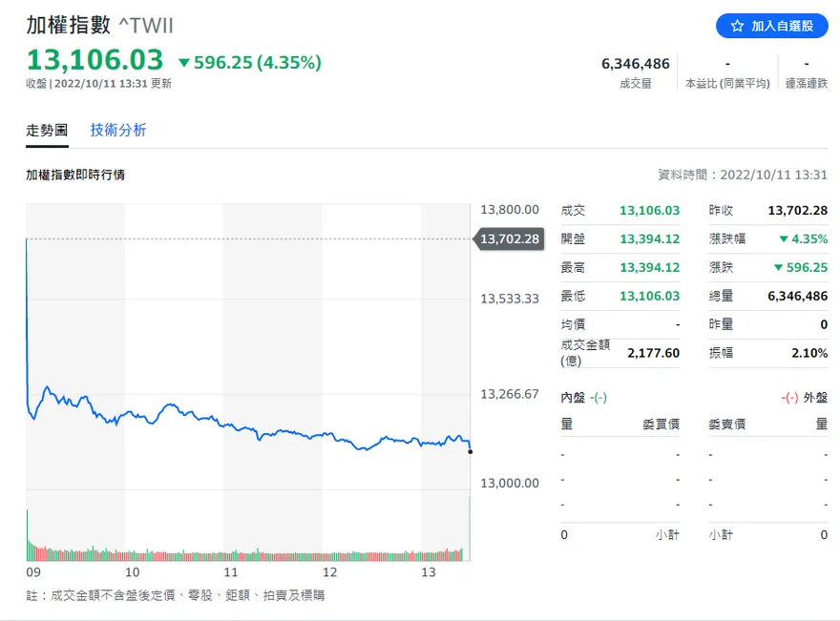Screen dimensions: 840x621
Task: Switch to the 技術分析 tab
Action: [x=118, y=130]
